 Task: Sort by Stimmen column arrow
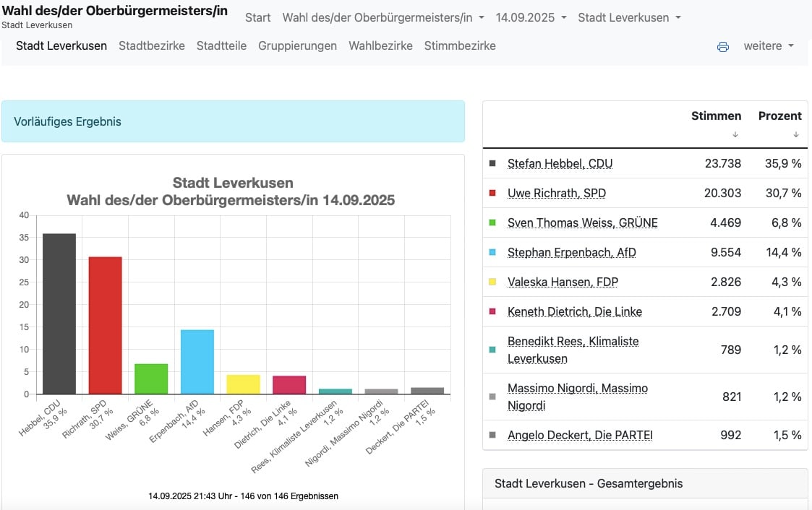pyautogui.click(x=735, y=134)
